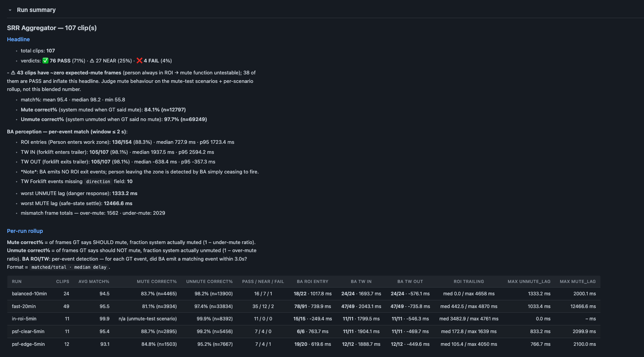This screenshot has width=644, height=357.
Task: Click the Run summary title
Action: 36,10
